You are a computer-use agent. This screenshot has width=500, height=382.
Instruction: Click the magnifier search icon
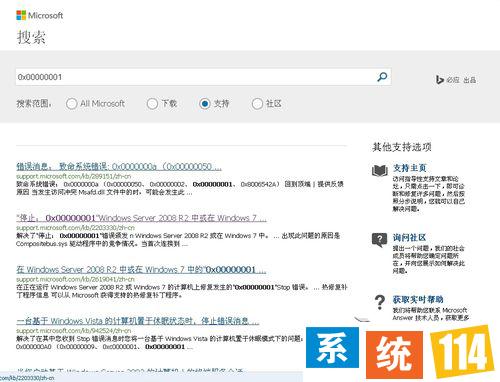(x=382, y=77)
